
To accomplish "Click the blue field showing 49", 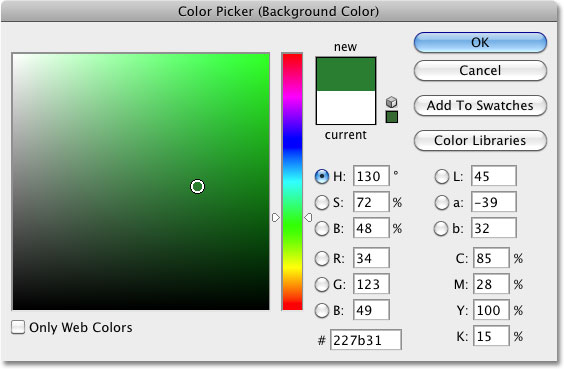I will click(x=371, y=310).
